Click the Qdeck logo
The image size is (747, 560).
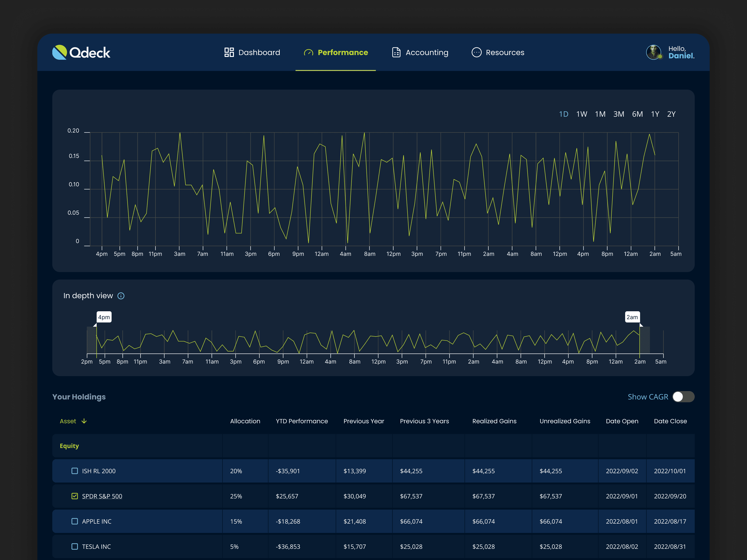[x=81, y=52]
